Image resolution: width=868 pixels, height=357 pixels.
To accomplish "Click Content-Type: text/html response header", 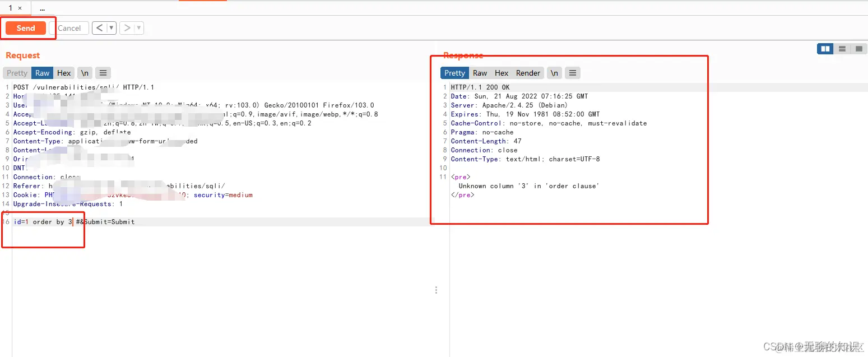I will 525,159.
